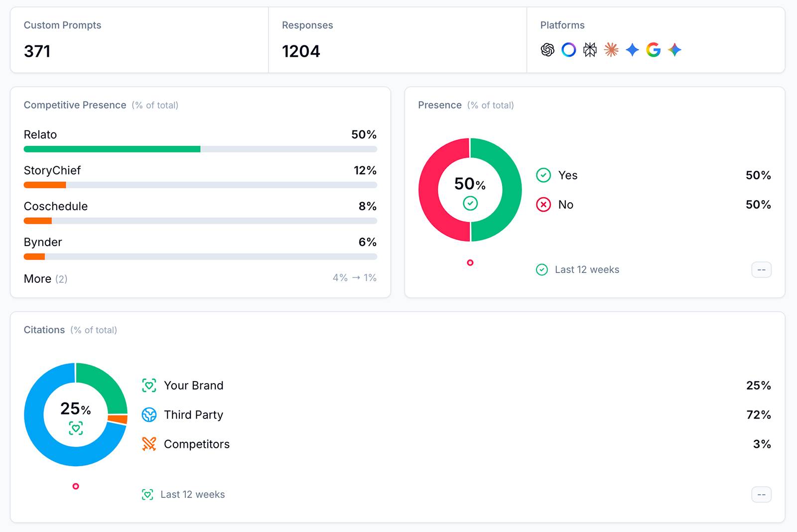Image resolution: width=797 pixels, height=532 pixels.
Task: Click the Competitors crossed-swords icon
Action: pos(149,444)
